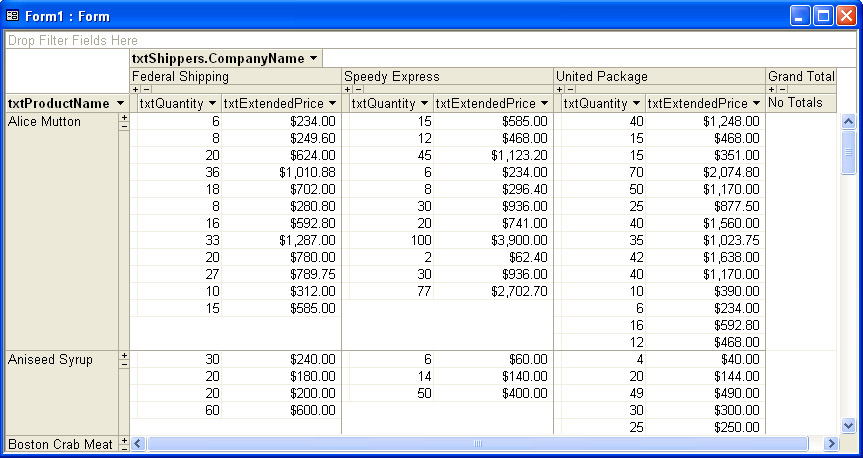Open the txtProductName row field dropdown
Image resolution: width=863 pixels, height=458 pixels.
[120, 104]
